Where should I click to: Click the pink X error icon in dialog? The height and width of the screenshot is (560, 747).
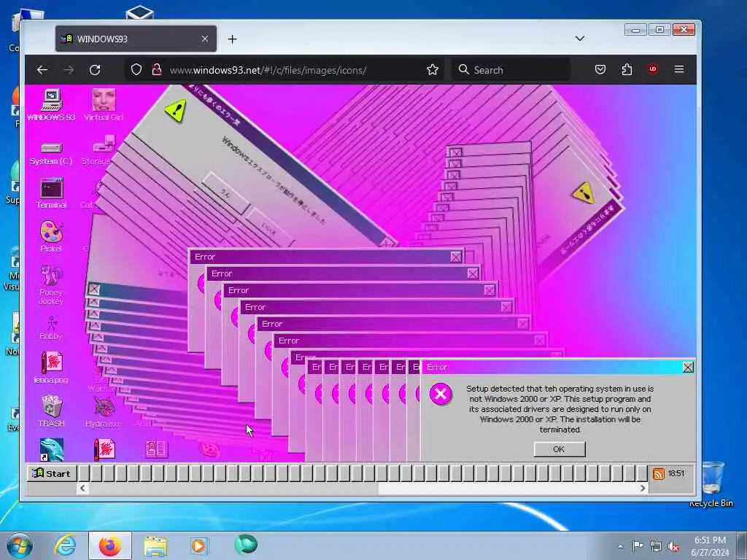click(x=441, y=394)
